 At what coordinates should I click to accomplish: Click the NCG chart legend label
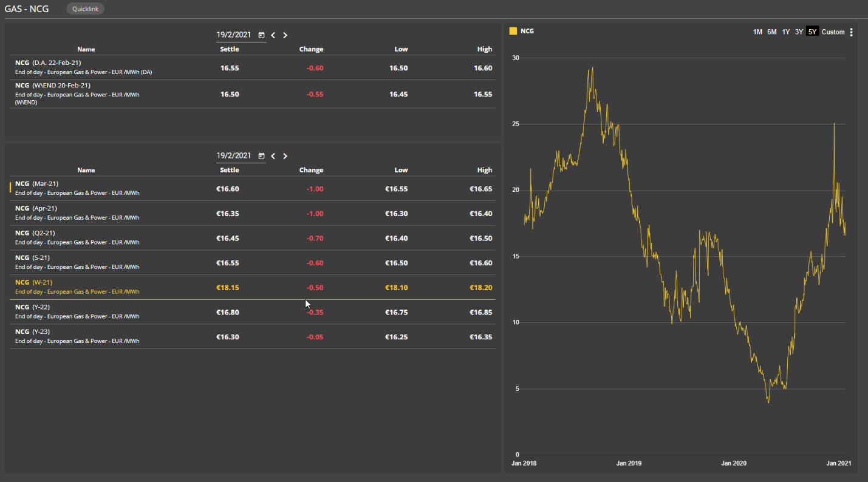coord(527,31)
